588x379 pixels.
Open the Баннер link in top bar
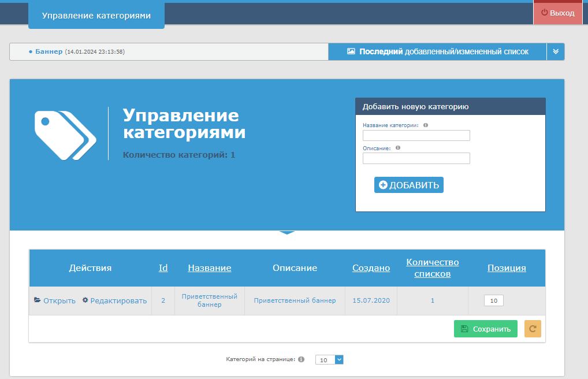pos(49,51)
